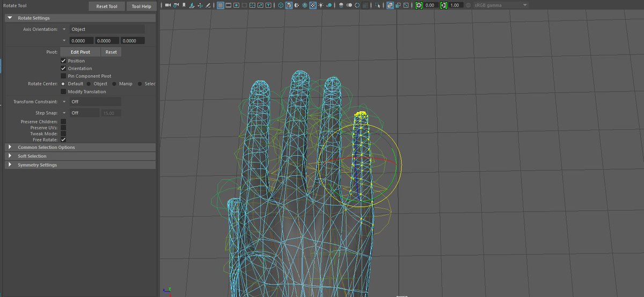Collapse the Rotate Settings section
The image size is (644, 297).
(10, 18)
